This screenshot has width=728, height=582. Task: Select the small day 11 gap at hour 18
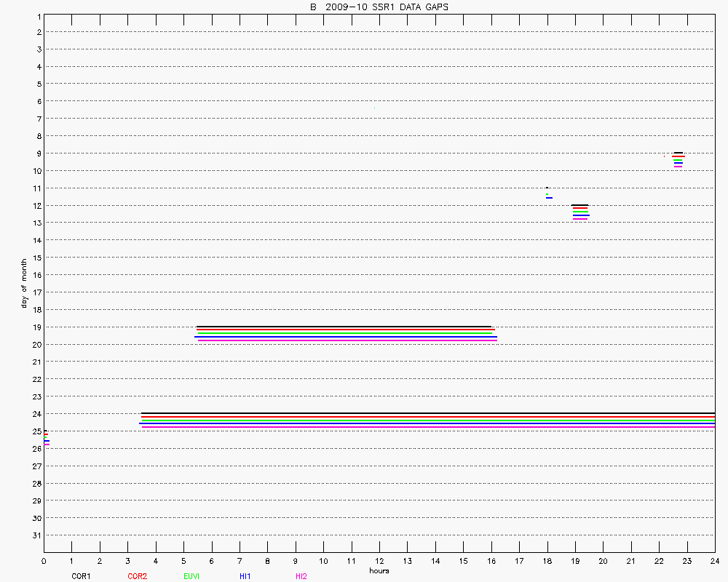(x=547, y=193)
